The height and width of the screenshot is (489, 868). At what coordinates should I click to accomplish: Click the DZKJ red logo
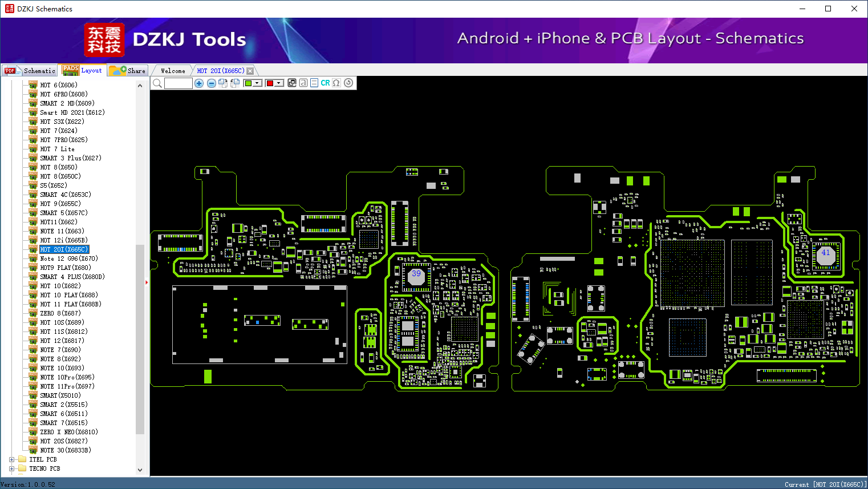[x=104, y=40]
